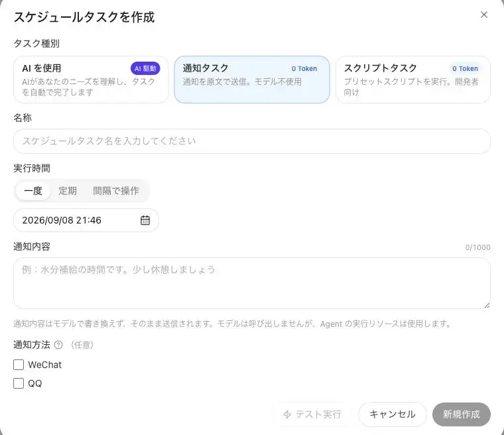Click the textarea resize handle corner
Viewport: 504px width, 435px height.
(487, 305)
